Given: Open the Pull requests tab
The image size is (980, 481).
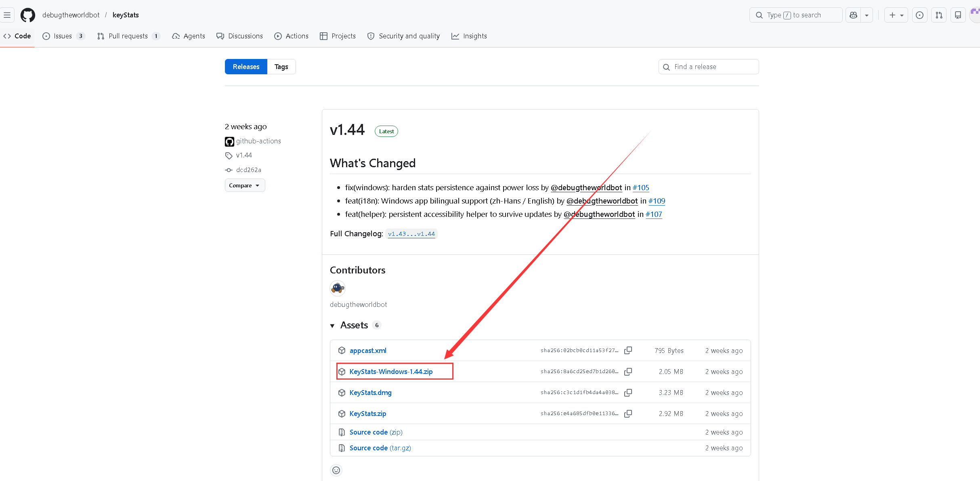Looking at the screenshot, I should (129, 36).
